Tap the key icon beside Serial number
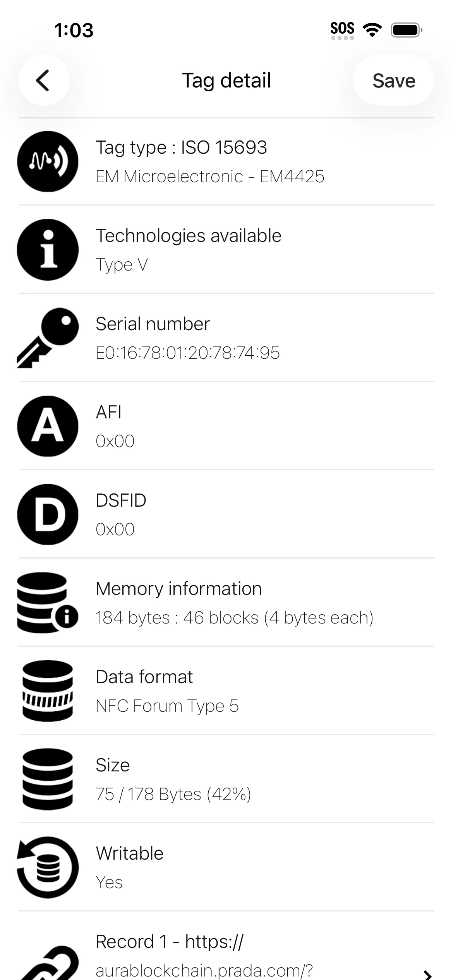 coord(48,338)
